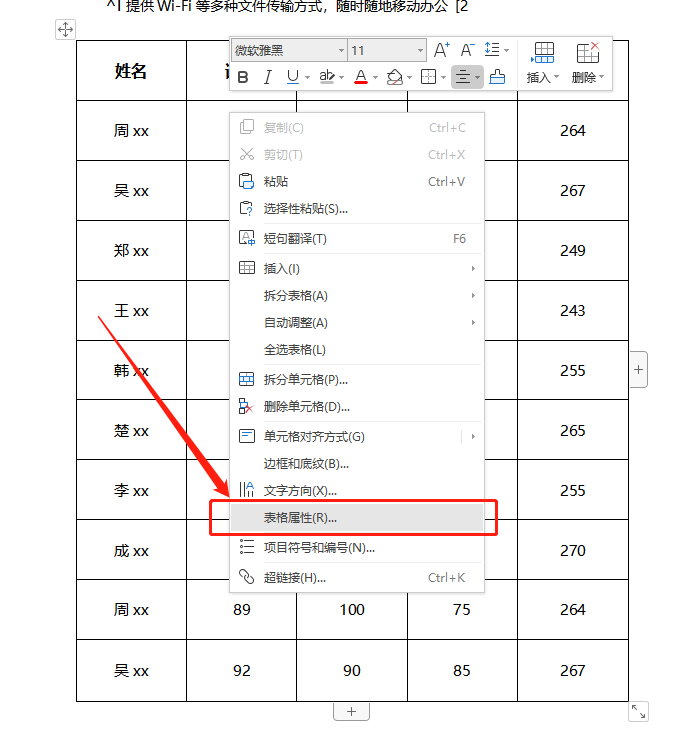The image size is (680, 749).
Task: Click the cell shading paint bucket
Action: pyautogui.click(x=395, y=77)
